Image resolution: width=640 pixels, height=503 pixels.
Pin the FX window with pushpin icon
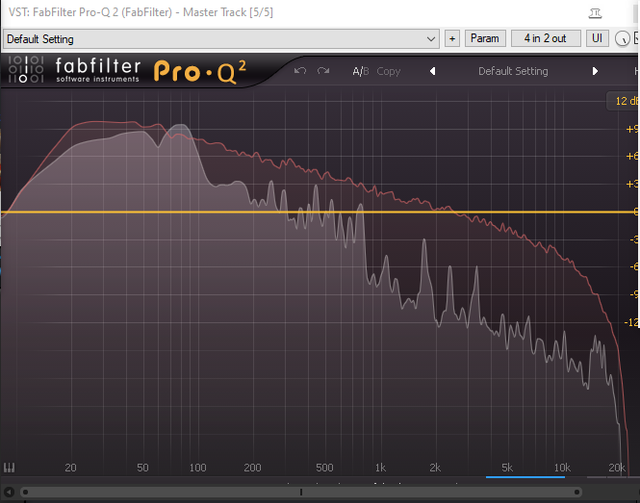pyautogui.click(x=595, y=13)
